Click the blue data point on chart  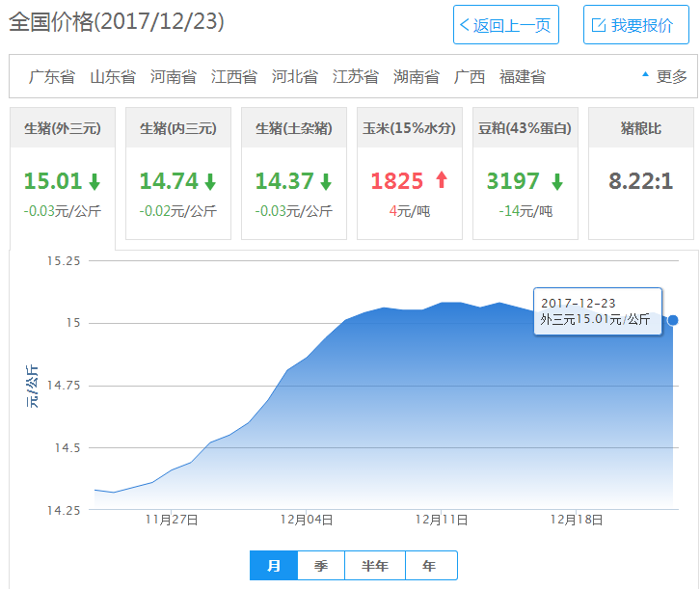click(x=673, y=320)
